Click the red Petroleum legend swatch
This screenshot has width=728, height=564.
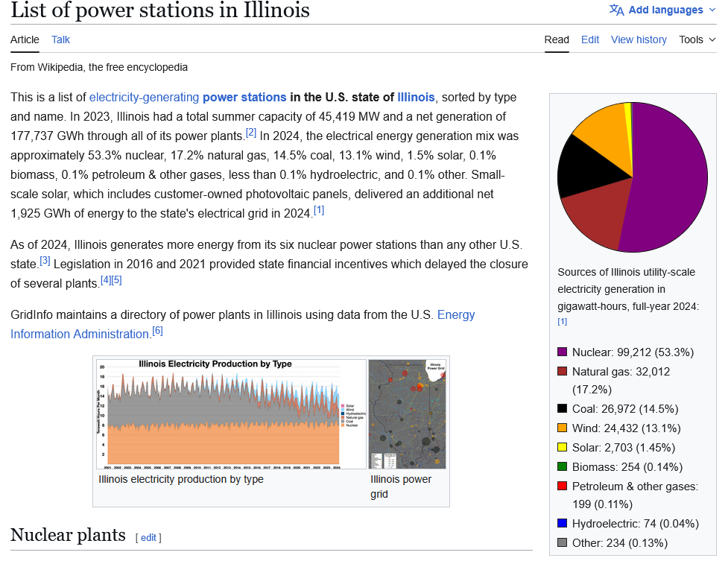563,486
